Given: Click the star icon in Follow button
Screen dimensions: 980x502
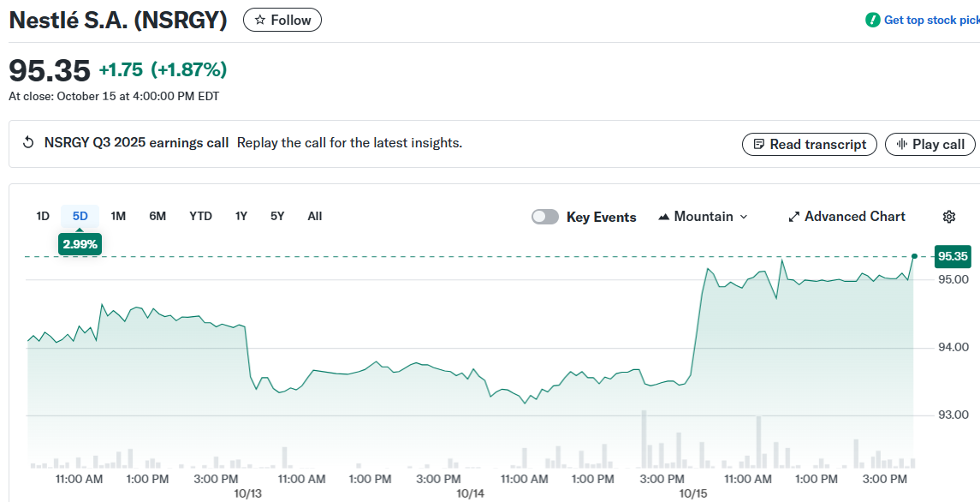Looking at the screenshot, I should (x=260, y=20).
